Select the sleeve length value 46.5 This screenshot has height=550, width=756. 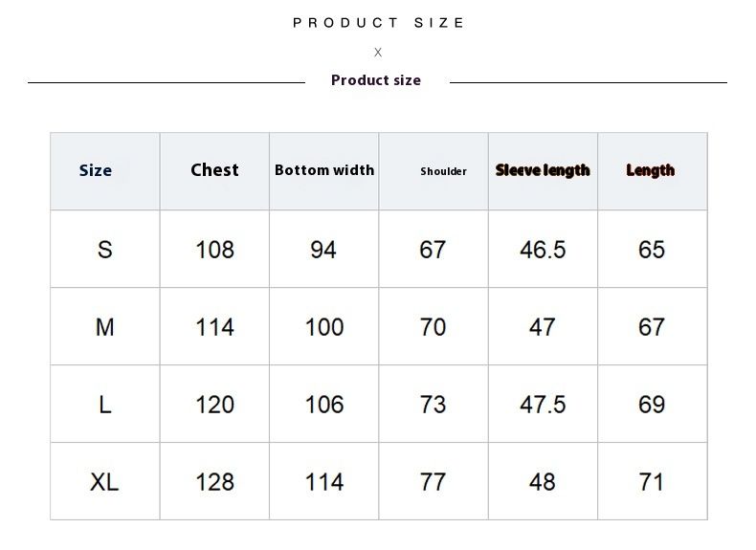543,250
